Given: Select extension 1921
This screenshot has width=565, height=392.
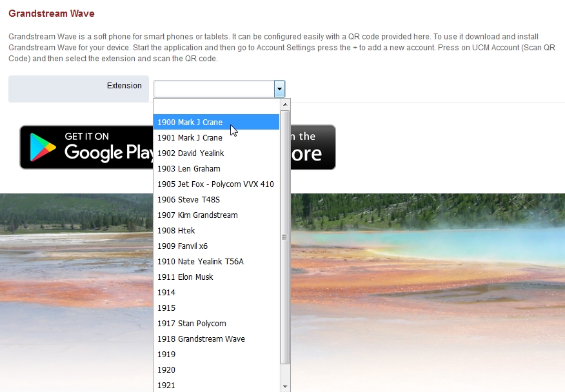Looking at the screenshot, I should pyautogui.click(x=216, y=385).
